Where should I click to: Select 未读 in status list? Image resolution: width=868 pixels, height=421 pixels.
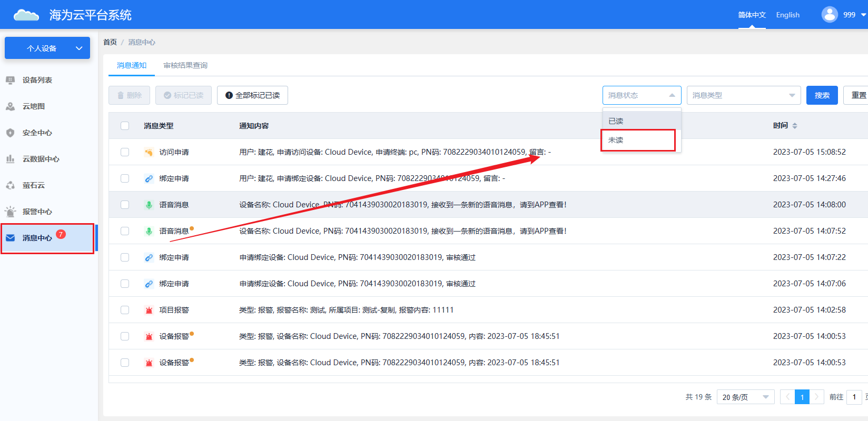[642, 140]
